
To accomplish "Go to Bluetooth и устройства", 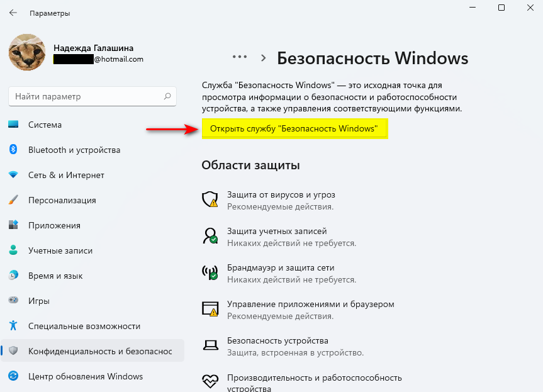I will click(74, 150).
